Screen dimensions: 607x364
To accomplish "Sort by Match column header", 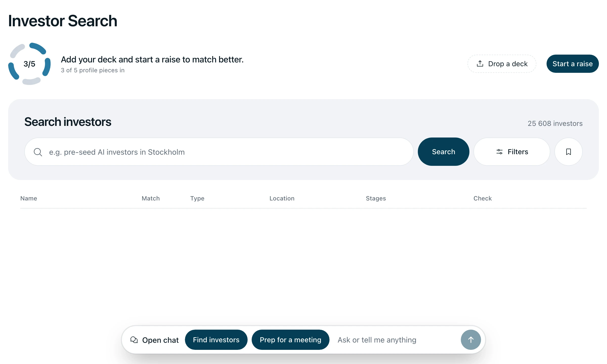I will pyautogui.click(x=151, y=198).
